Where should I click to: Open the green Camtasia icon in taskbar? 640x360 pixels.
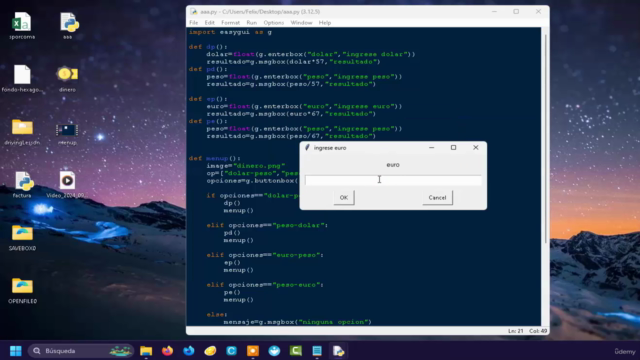tap(296, 351)
